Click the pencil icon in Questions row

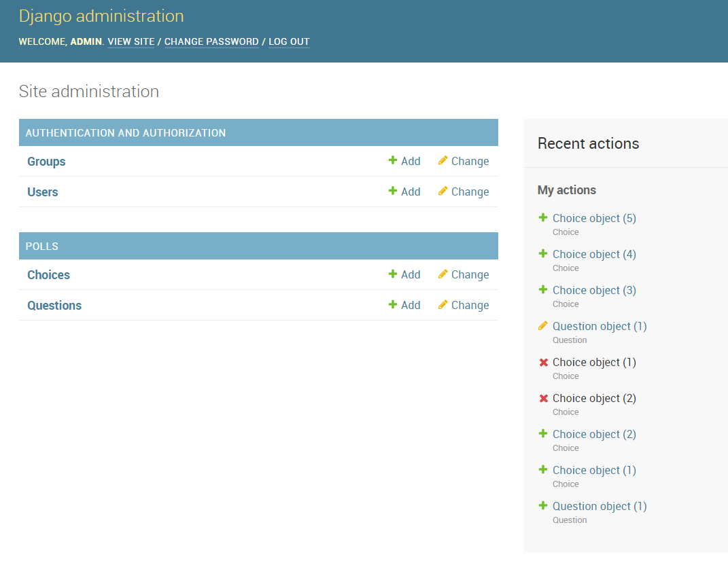tap(443, 304)
